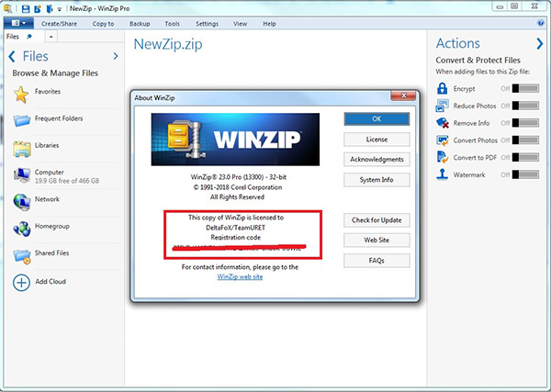The image size is (551, 392).
Task: Click the Network globe icon
Action: (x=22, y=202)
